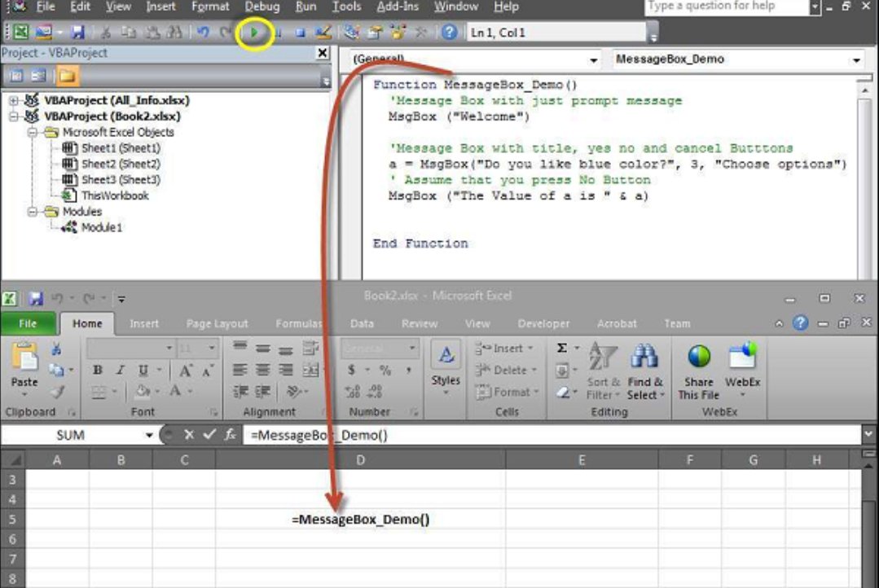879x588 pixels.
Task: Select Module1 in the project tree
Action: [101, 228]
